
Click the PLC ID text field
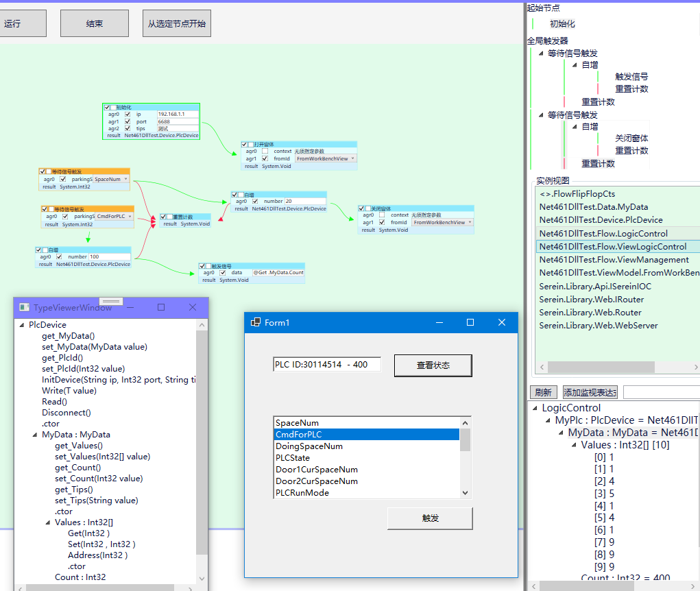(327, 365)
